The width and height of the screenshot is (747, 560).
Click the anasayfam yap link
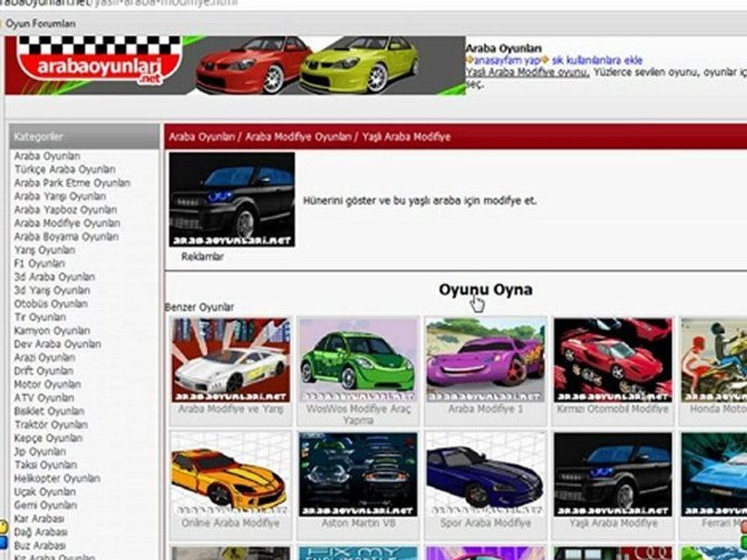tap(507, 61)
